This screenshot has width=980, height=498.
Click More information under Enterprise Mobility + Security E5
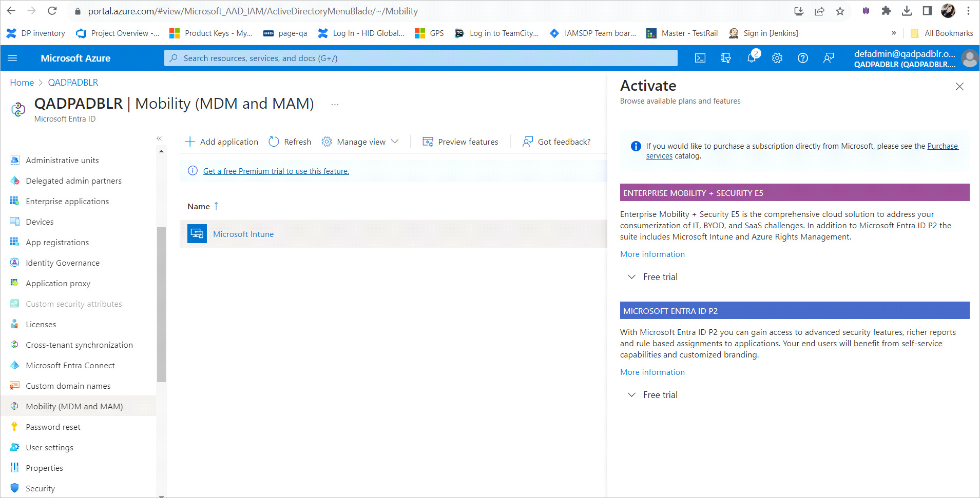[652, 254]
